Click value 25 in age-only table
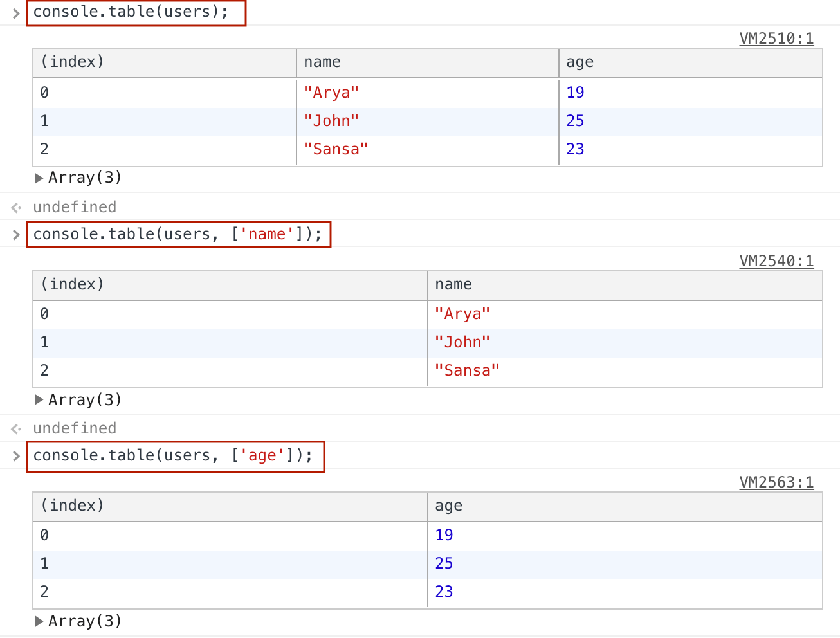840x638 pixels. click(444, 563)
